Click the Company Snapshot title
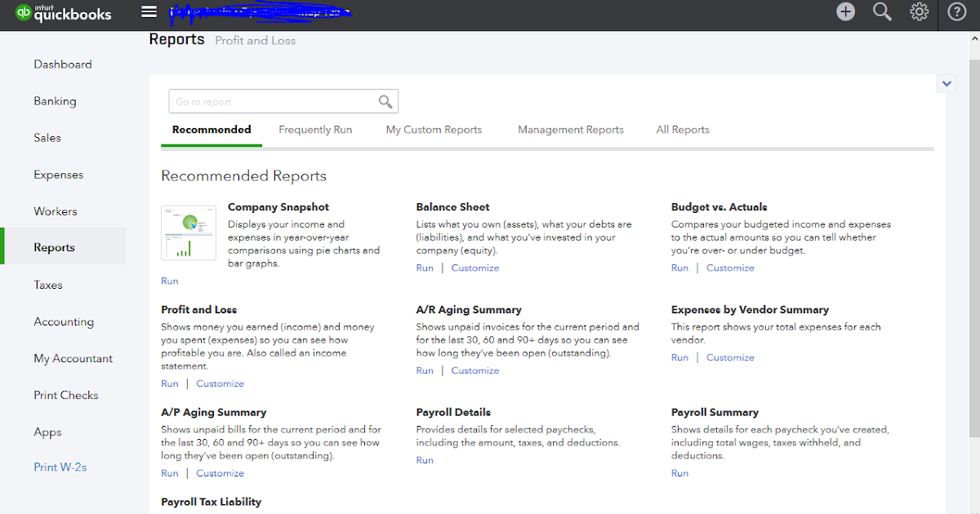This screenshot has width=980, height=514. pyautogui.click(x=278, y=207)
